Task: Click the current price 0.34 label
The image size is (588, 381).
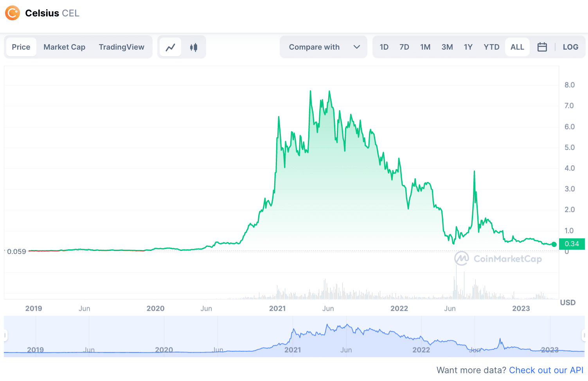Action: click(x=572, y=244)
